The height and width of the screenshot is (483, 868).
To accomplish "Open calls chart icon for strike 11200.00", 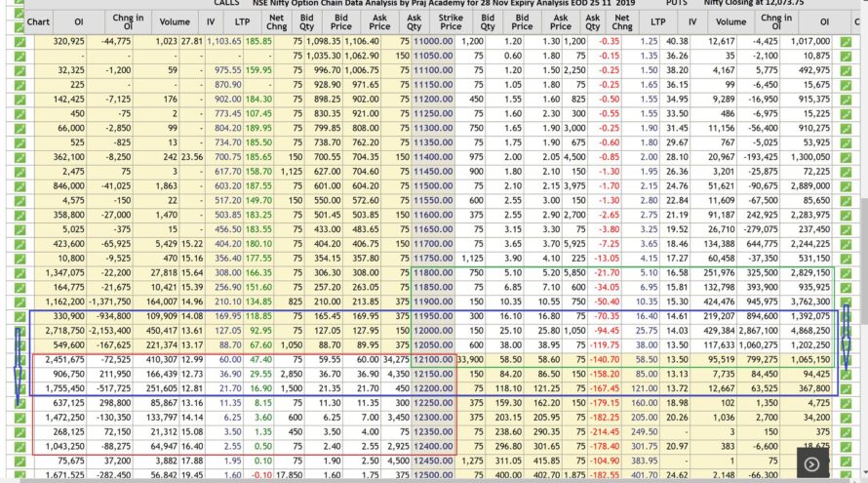I will pyautogui.click(x=20, y=100).
